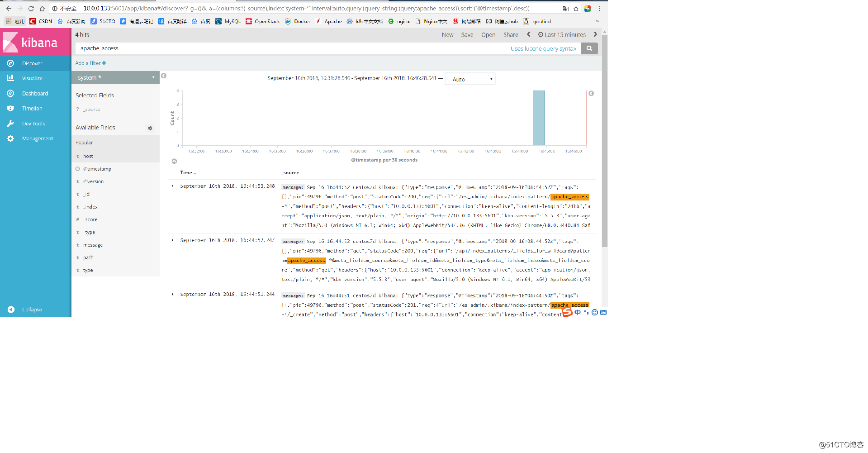This screenshot has height=453, width=868.
Task: Click the Management gear icon
Action: click(10, 138)
